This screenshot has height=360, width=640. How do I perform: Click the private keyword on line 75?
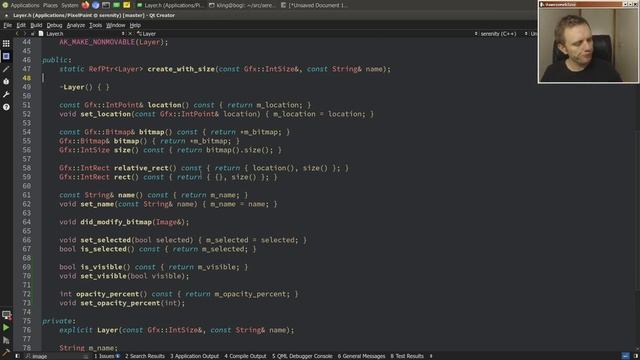[57, 321]
